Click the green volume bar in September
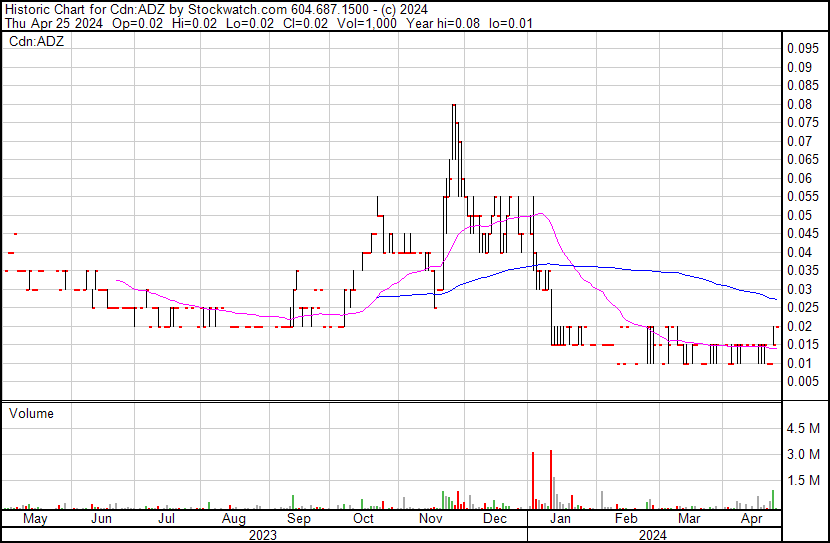Image resolution: width=830 pixels, height=543 pixels. pyautogui.click(x=293, y=502)
